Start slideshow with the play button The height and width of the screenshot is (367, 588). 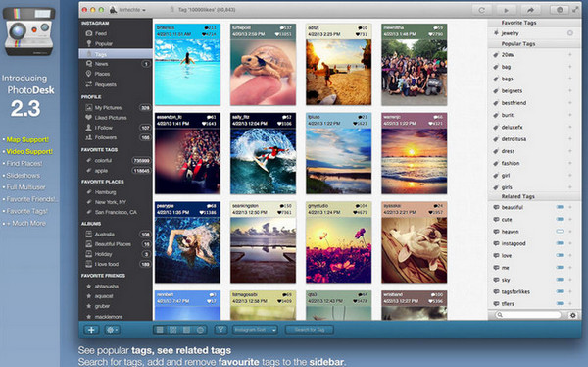(x=506, y=10)
